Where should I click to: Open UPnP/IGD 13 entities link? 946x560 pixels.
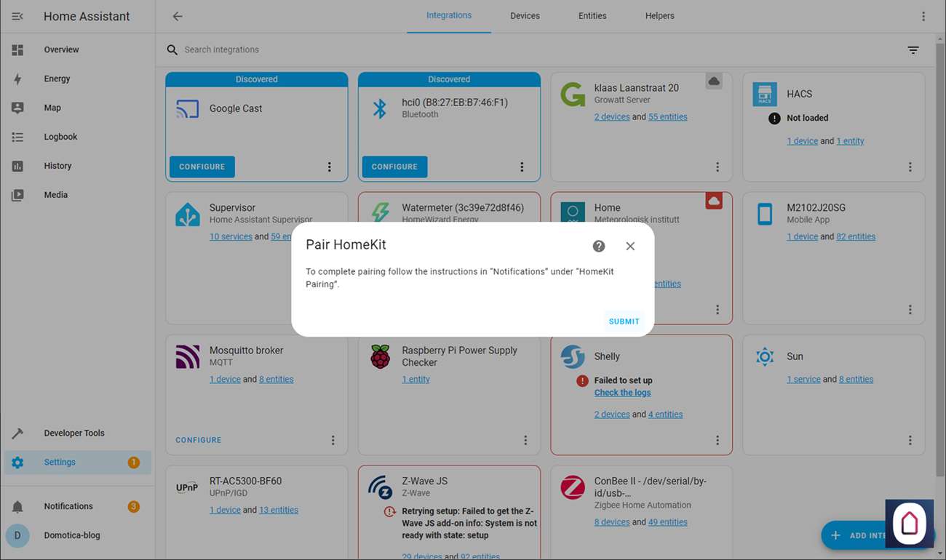[x=279, y=510]
